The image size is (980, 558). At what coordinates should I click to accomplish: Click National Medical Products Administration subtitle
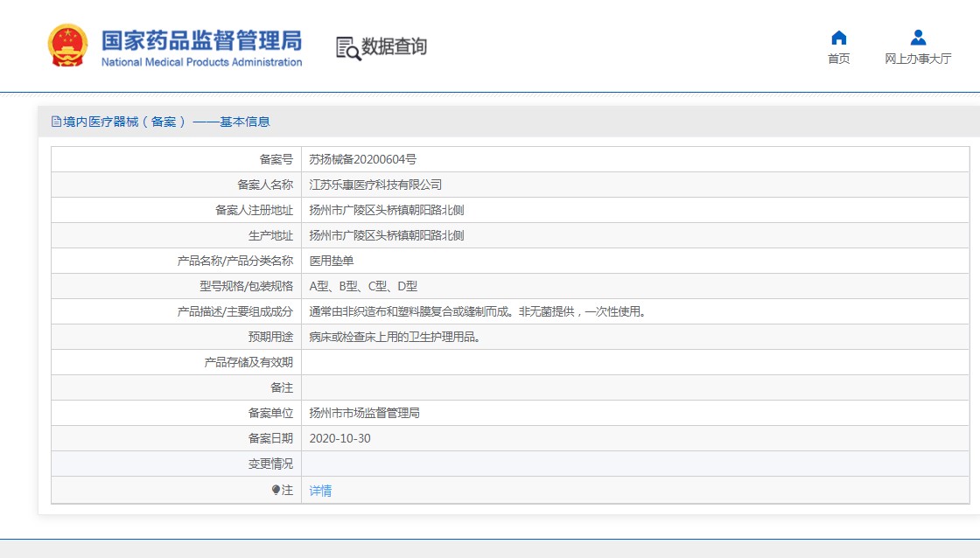click(202, 62)
